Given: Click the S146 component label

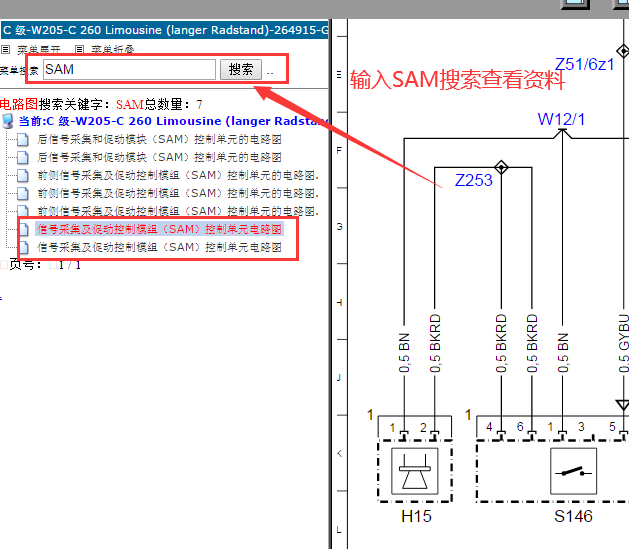Looking at the screenshot, I should tap(573, 516).
